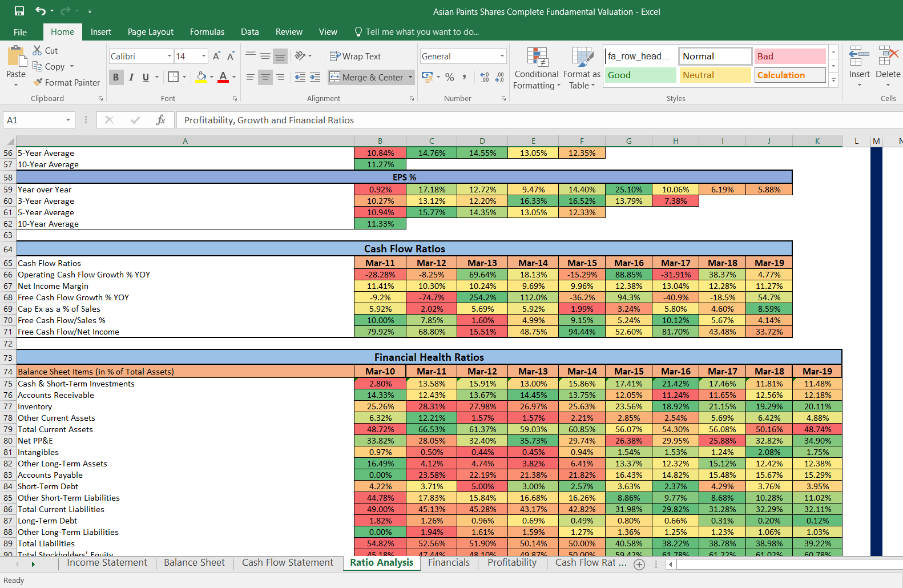Switch to the Insert ribbon tab
Image resolution: width=903 pixels, height=588 pixels.
pos(101,32)
